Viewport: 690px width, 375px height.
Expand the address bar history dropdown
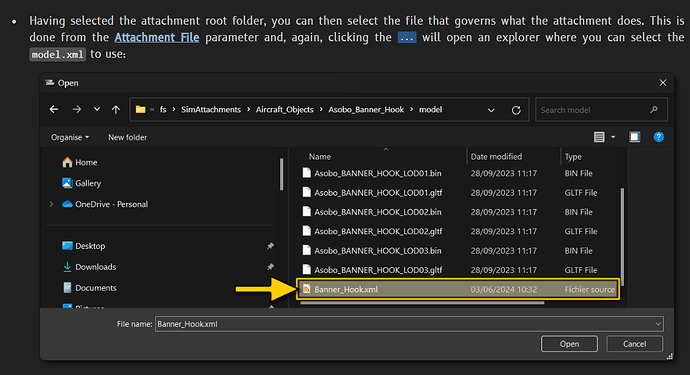[x=491, y=110]
